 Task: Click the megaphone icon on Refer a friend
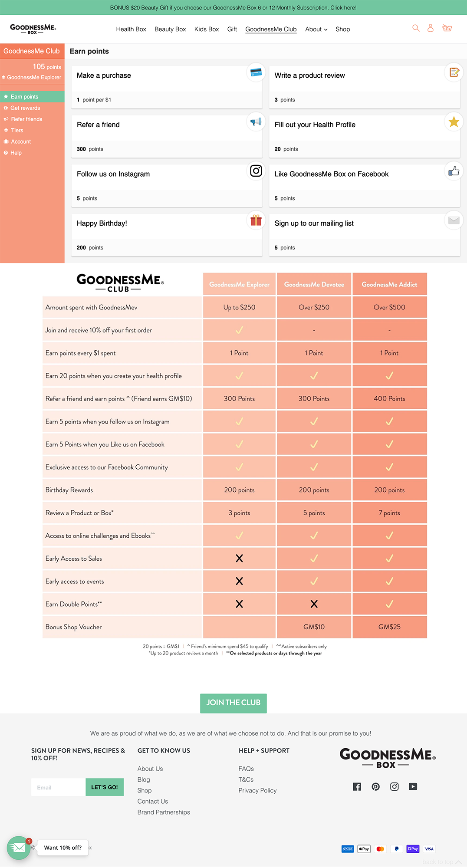coord(256,122)
